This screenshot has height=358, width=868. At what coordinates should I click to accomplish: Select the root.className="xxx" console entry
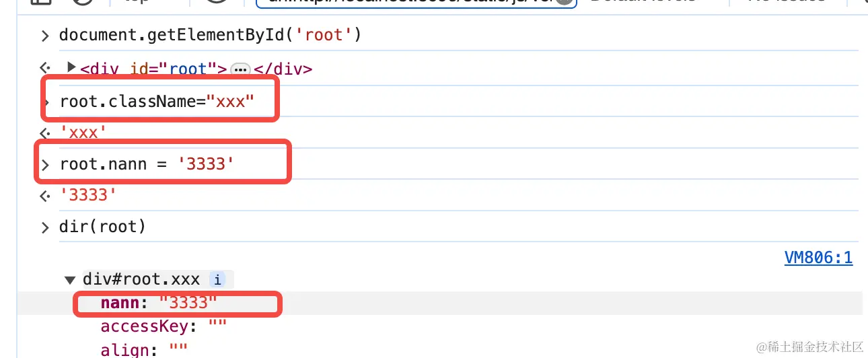click(x=157, y=102)
